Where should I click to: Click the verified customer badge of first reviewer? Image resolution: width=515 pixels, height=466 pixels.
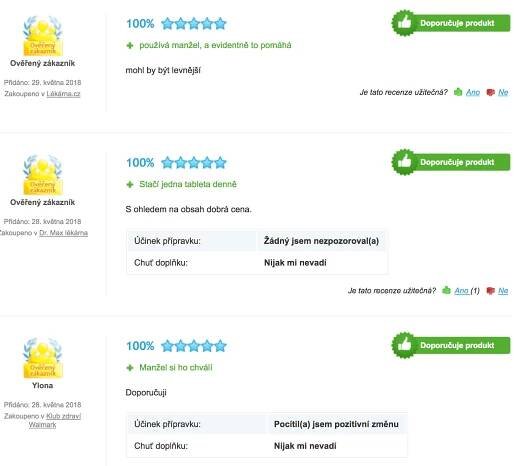[43, 36]
